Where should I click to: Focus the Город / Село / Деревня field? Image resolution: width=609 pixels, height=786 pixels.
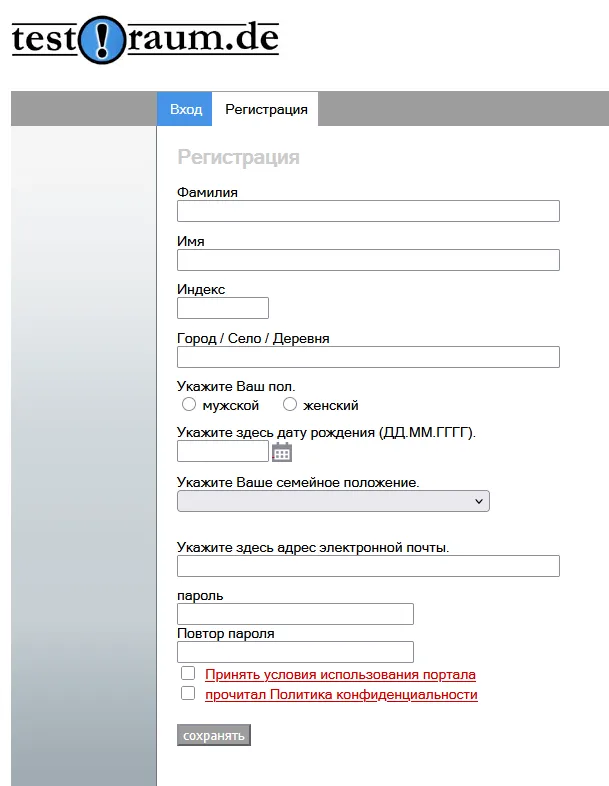(368, 357)
